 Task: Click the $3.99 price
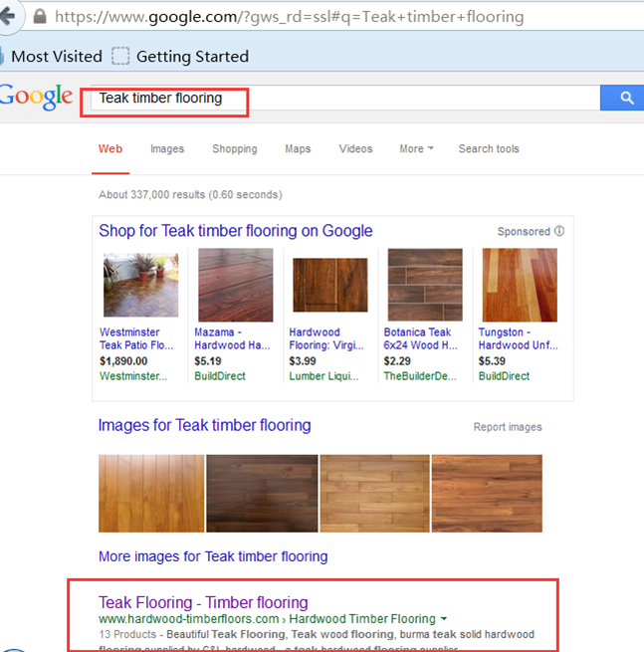(x=303, y=361)
